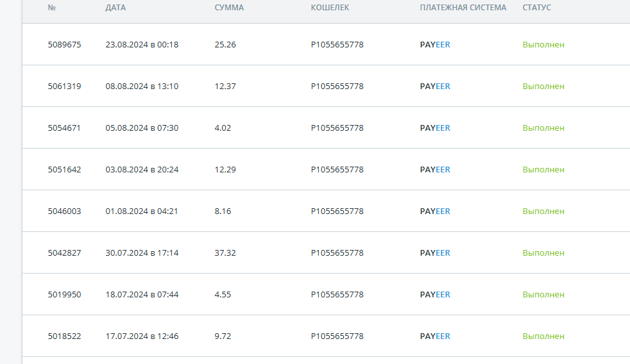Click PAYEER logo in the 8.16 row
The height and width of the screenshot is (364, 630).
(435, 211)
